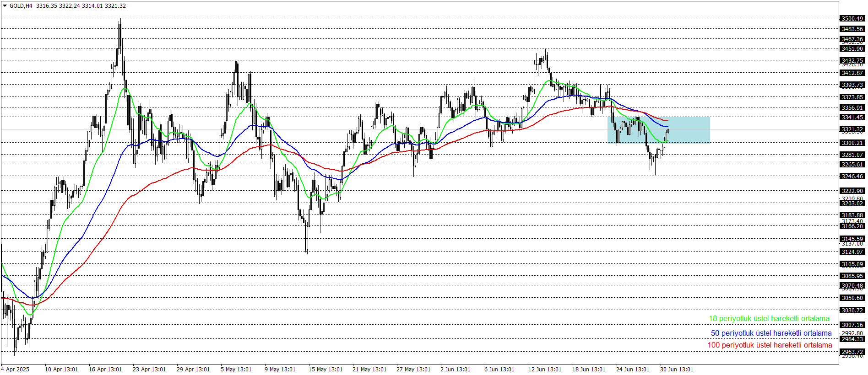Click the '15 May 13:01' time axis label
Screen dimensions: 868x375
point(325,370)
